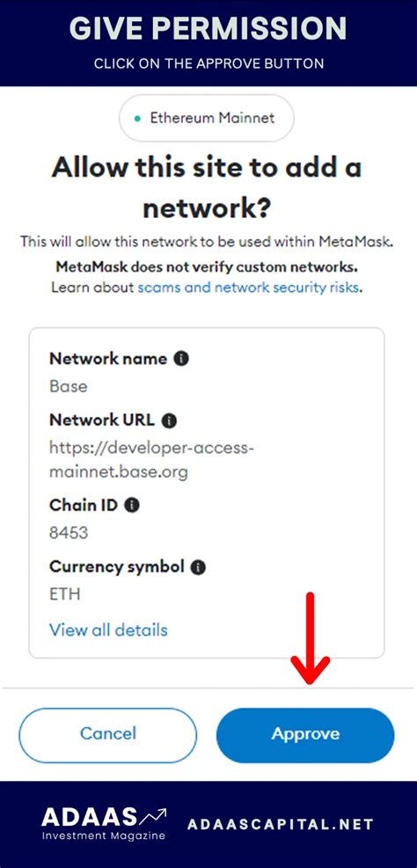Visit ADAASCAPITAL.NET text in footer
The height and width of the screenshot is (868, 417).
[x=281, y=824]
